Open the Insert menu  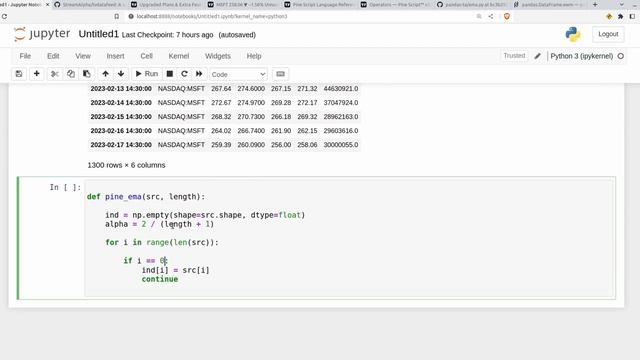(116, 56)
